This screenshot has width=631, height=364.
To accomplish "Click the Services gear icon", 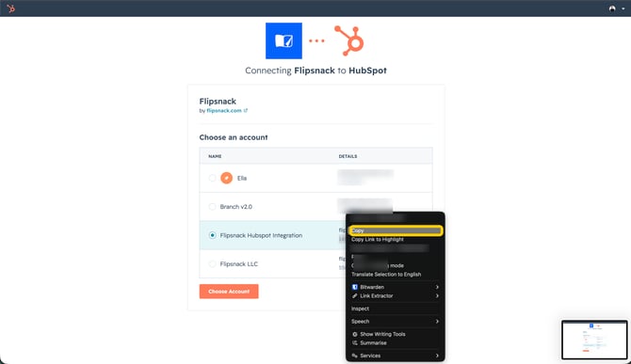I will pos(354,356).
